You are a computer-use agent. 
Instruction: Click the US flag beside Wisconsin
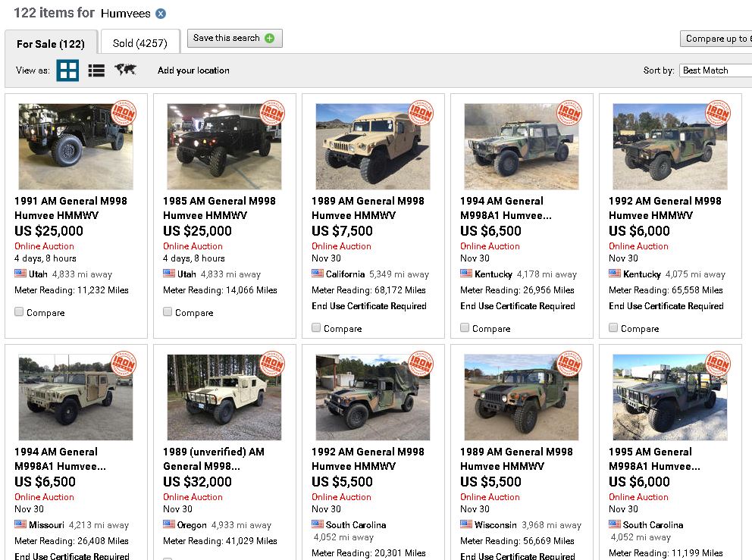point(466,524)
